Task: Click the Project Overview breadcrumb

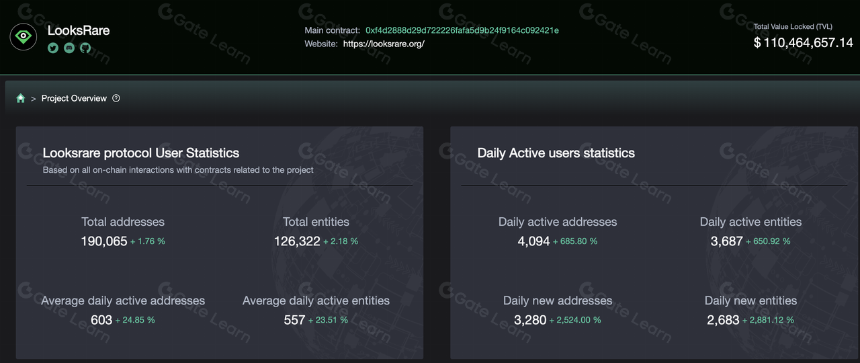Action: (x=74, y=98)
